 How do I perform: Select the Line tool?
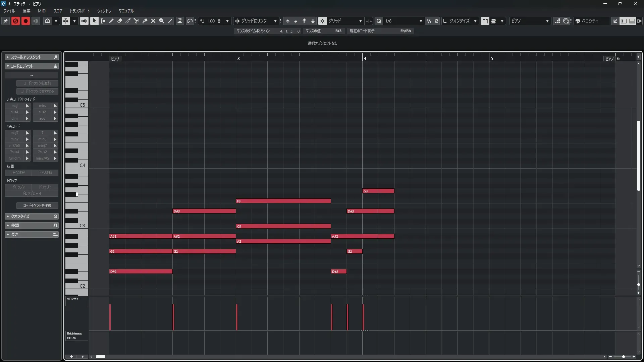(x=170, y=21)
